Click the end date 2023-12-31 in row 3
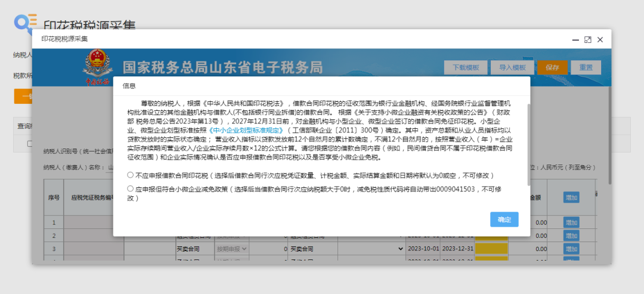 tap(457, 249)
